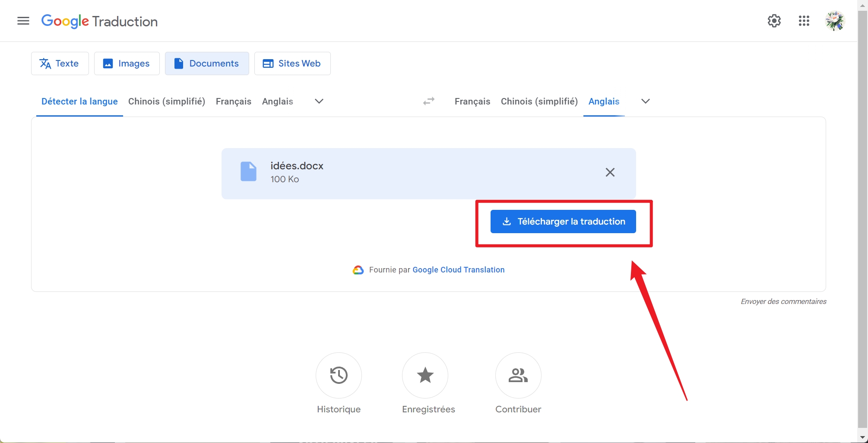Image resolution: width=868 pixels, height=443 pixels.
Task: Swap the translation languages
Action: [428, 101]
